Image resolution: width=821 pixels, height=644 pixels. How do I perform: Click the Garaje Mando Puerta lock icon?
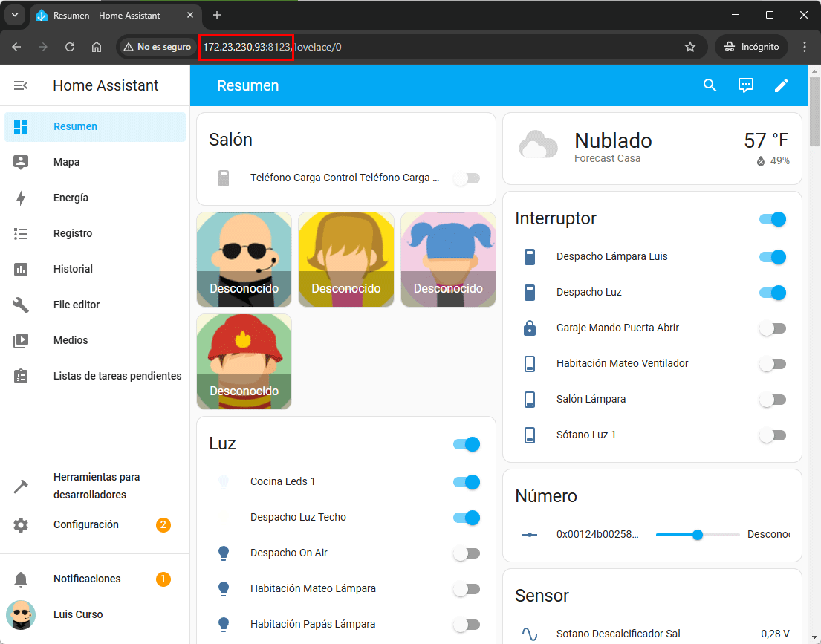[x=530, y=328]
